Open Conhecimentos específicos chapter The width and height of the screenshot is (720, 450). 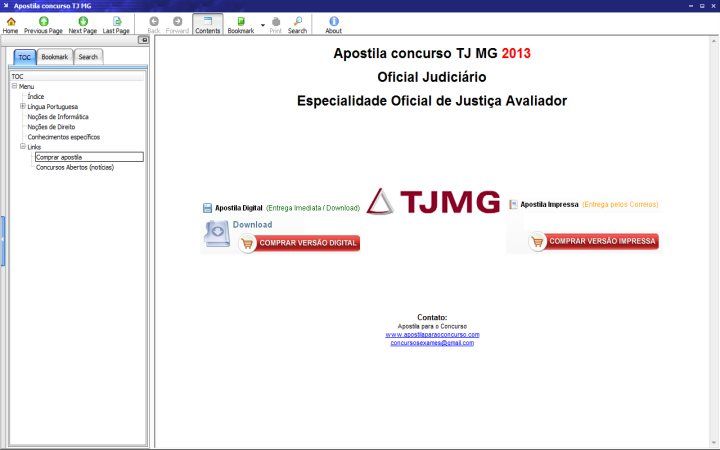point(63,137)
